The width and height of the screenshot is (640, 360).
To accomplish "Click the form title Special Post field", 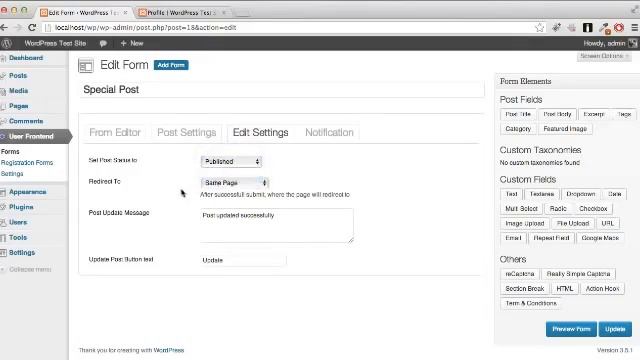I will click(x=282, y=90).
